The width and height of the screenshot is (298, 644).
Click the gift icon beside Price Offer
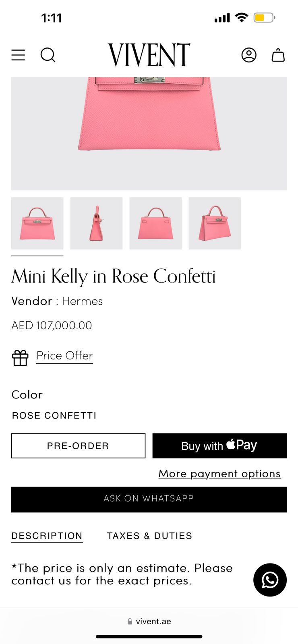pyautogui.click(x=20, y=357)
